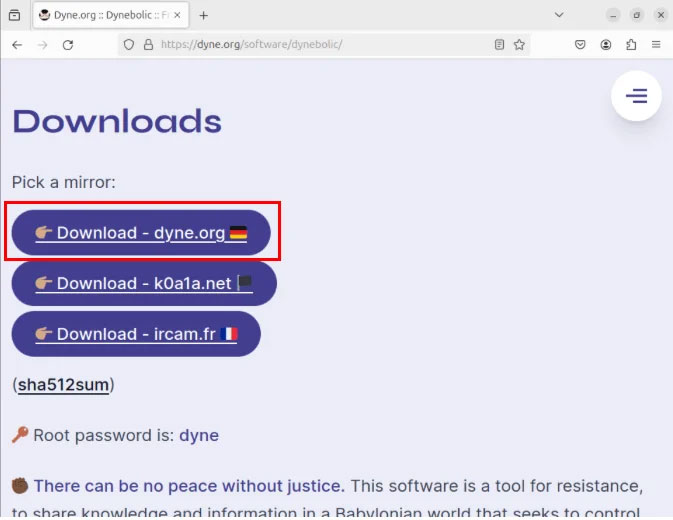Open a new tab with plus
673x520 pixels.
click(x=203, y=15)
